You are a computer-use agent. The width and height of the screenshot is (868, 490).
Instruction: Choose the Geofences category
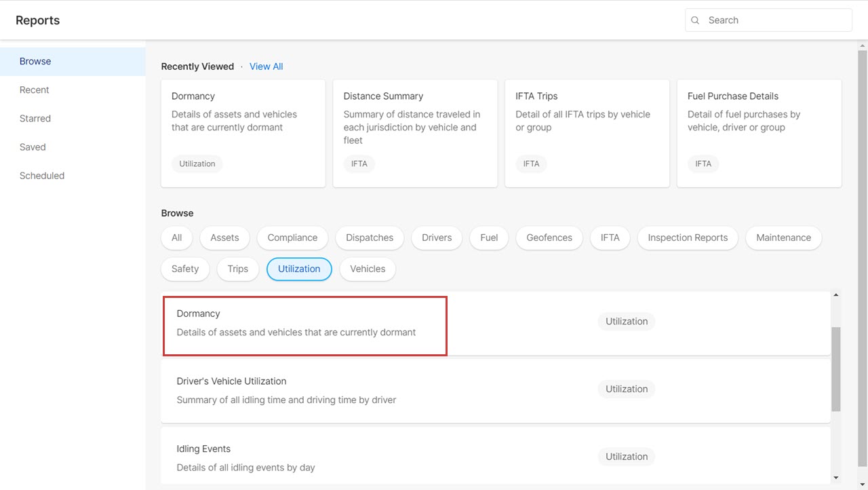(x=549, y=238)
